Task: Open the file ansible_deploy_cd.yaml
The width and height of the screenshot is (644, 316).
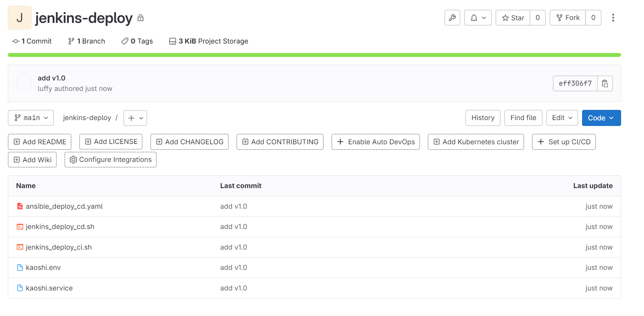Action: coord(64,206)
